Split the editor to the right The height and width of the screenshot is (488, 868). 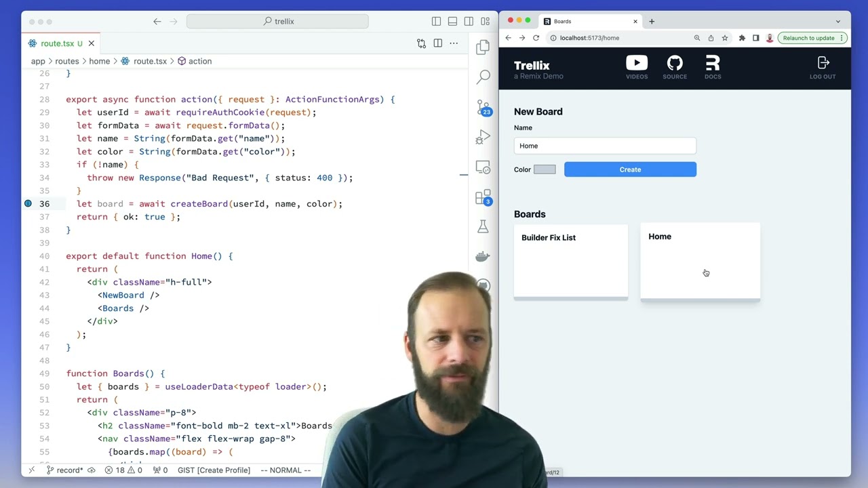[x=438, y=43]
